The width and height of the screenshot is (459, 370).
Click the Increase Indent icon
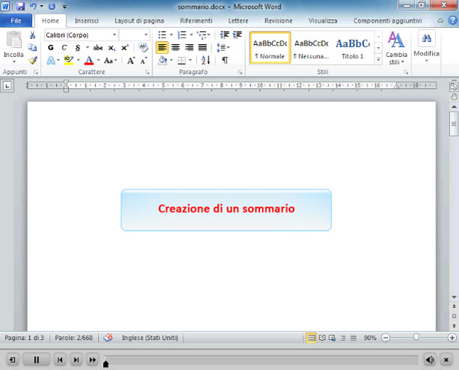click(x=237, y=35)
